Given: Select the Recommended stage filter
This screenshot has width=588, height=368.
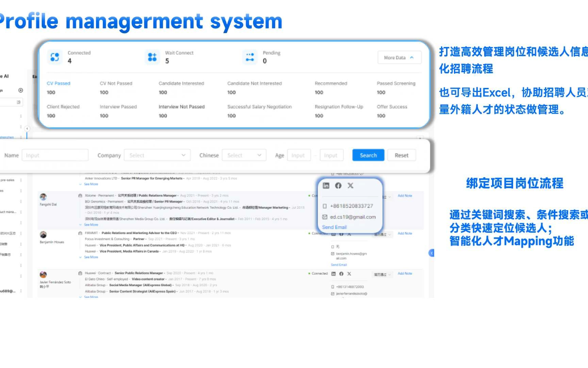Looking at the screenshot, I should [331, 84].
